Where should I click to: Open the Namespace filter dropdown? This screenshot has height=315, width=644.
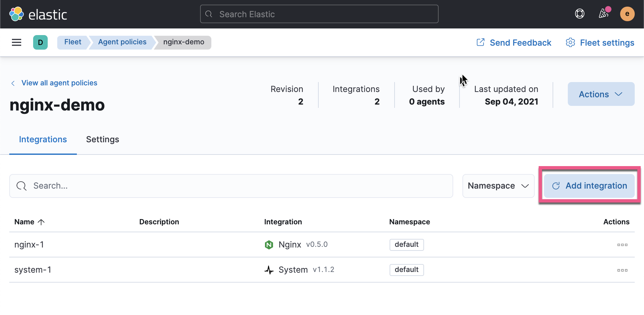tap(498, 186)
